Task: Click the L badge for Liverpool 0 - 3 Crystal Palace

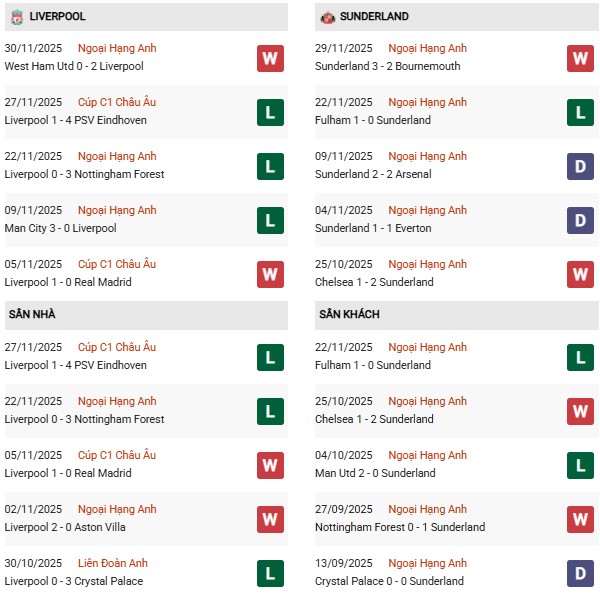Action: 270,573
